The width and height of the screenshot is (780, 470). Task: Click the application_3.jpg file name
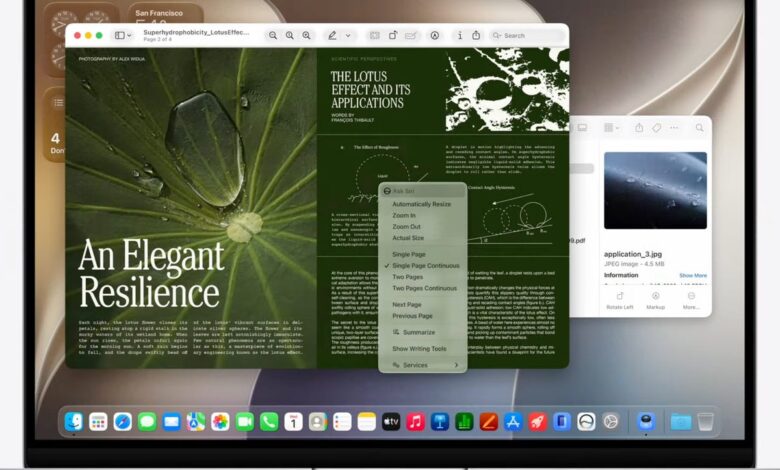[x=633, y=254]
